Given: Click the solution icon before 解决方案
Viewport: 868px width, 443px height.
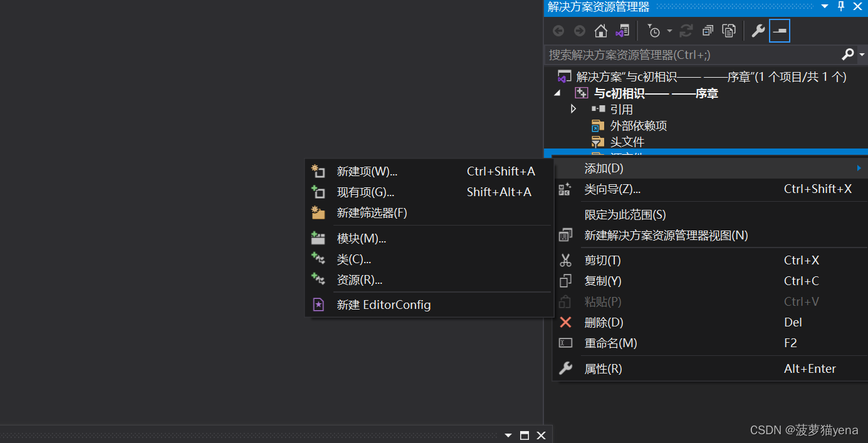Looking at the screenshot, I should click(x=565, y=77).
